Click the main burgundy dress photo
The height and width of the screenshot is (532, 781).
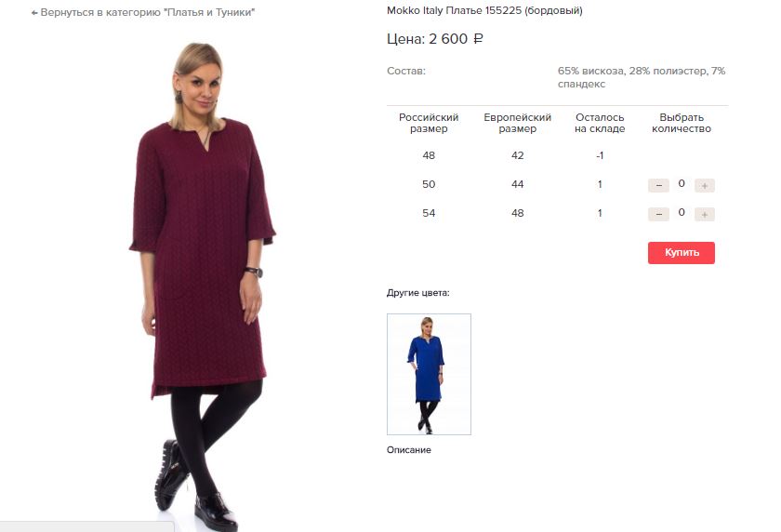(x=202, y=284)
